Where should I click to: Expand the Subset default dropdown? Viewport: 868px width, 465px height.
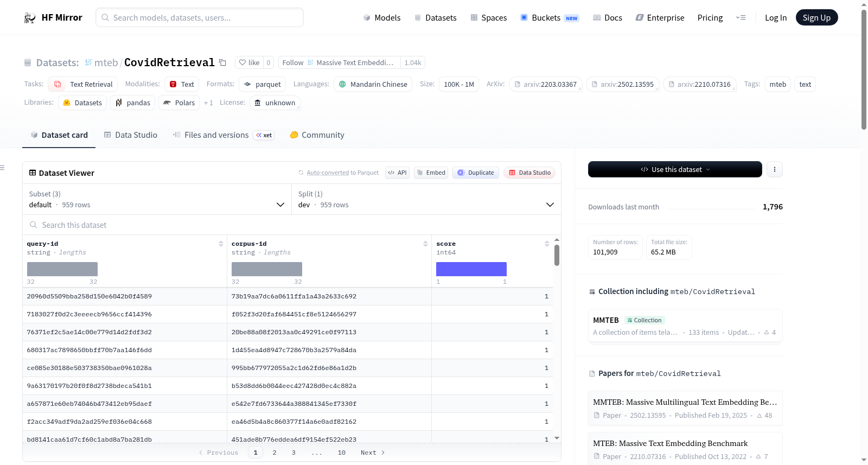(x=157, y=199)
